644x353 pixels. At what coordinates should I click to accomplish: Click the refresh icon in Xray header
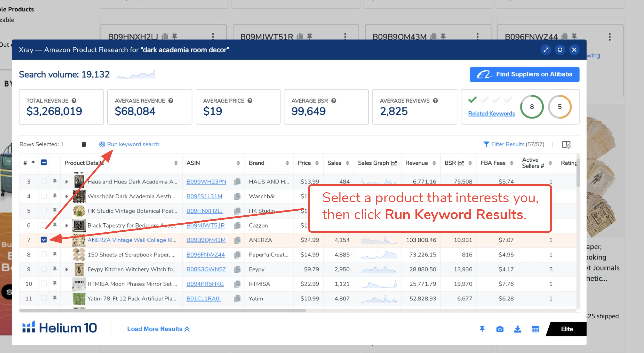click(560, 50)
